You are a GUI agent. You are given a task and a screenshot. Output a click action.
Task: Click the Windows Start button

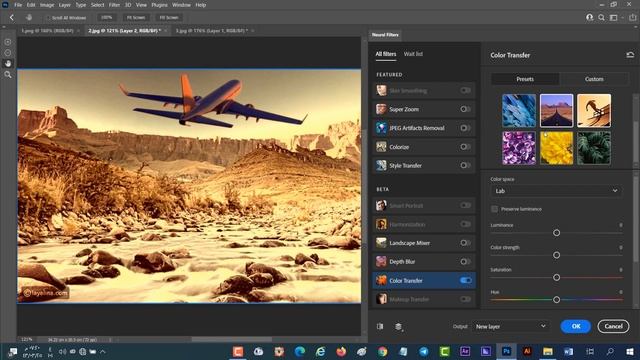coord(630,351)
